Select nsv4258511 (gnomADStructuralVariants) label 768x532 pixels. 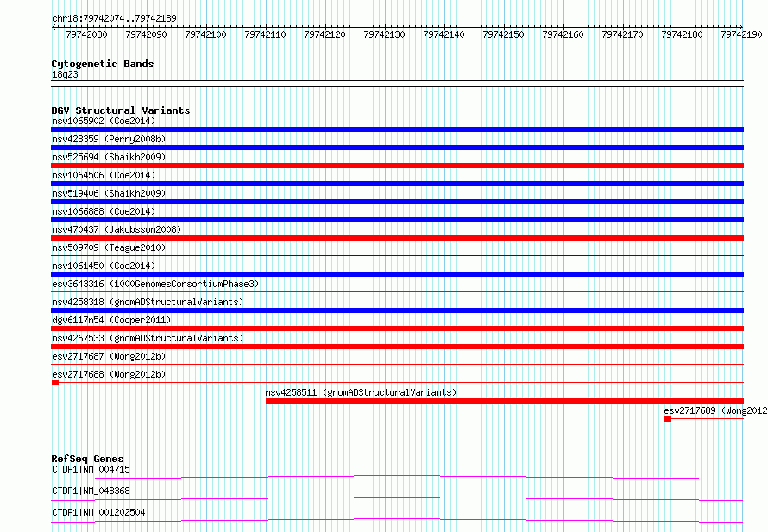click(x=361, y=392)
